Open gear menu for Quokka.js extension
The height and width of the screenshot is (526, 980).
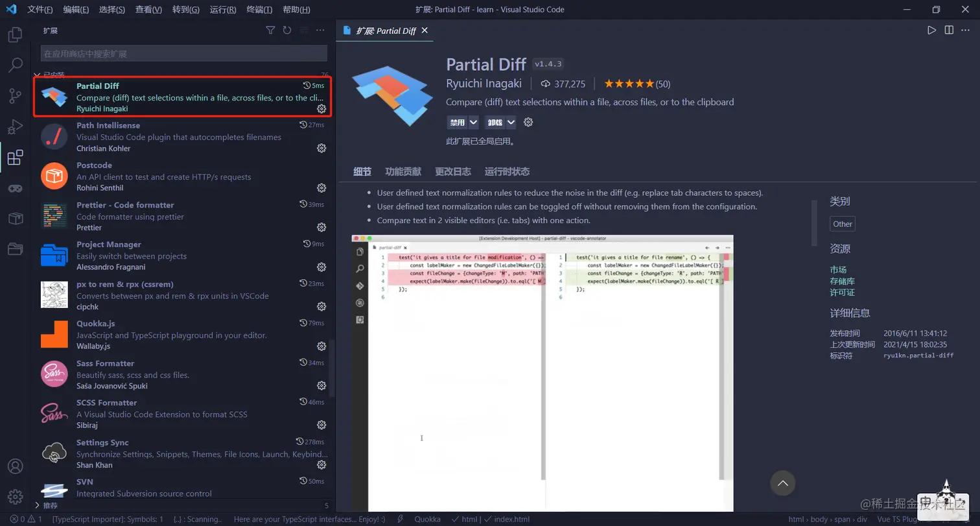(321, 346)
